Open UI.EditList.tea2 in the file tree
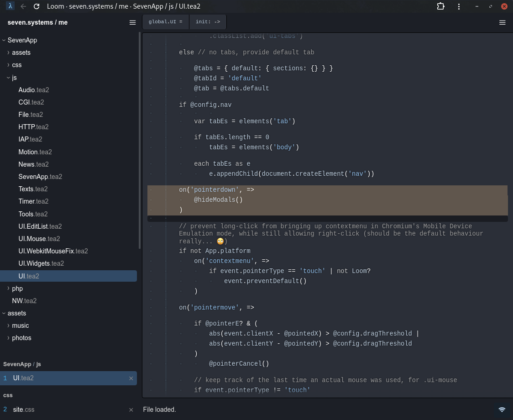Viewport: 513px width, 420px height. pyautogui.click(x=40, y=226)
